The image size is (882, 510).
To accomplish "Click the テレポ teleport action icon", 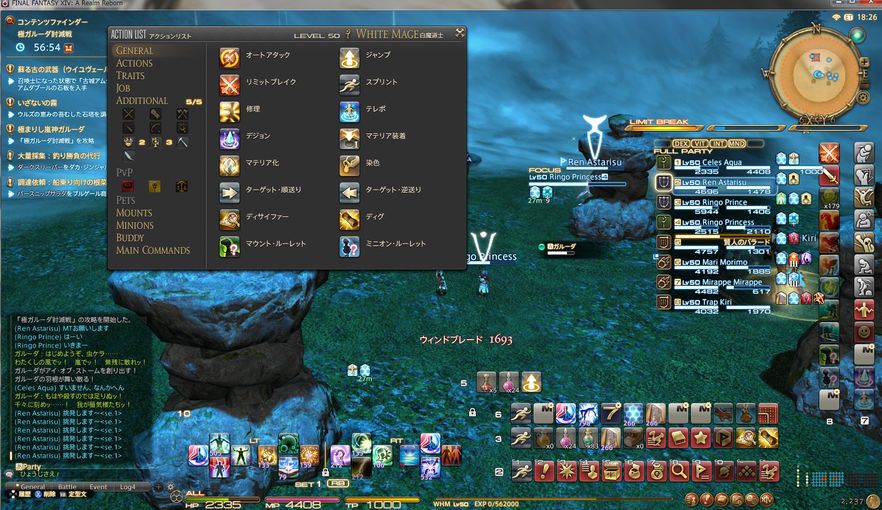I will click(349, 111).
